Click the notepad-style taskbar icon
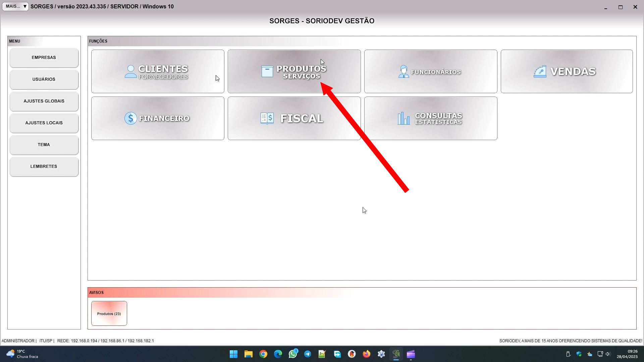This screenshot has width=644, height=362. tap(322, 354)
